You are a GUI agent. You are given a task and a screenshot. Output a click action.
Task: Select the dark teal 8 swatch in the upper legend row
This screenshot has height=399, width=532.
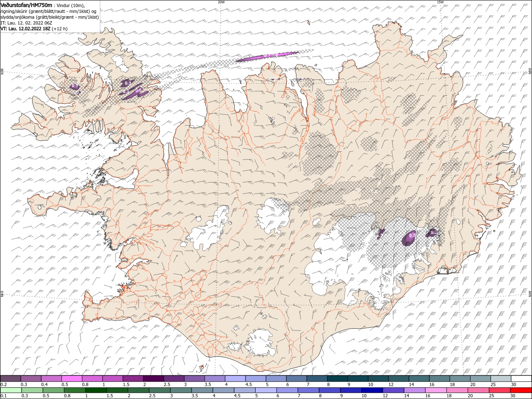(338, 378)
